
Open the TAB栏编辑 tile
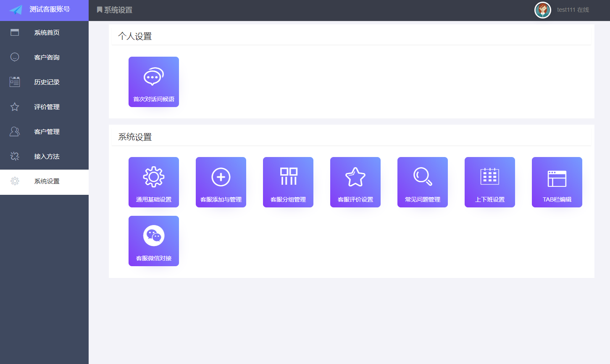pos(557,182)
